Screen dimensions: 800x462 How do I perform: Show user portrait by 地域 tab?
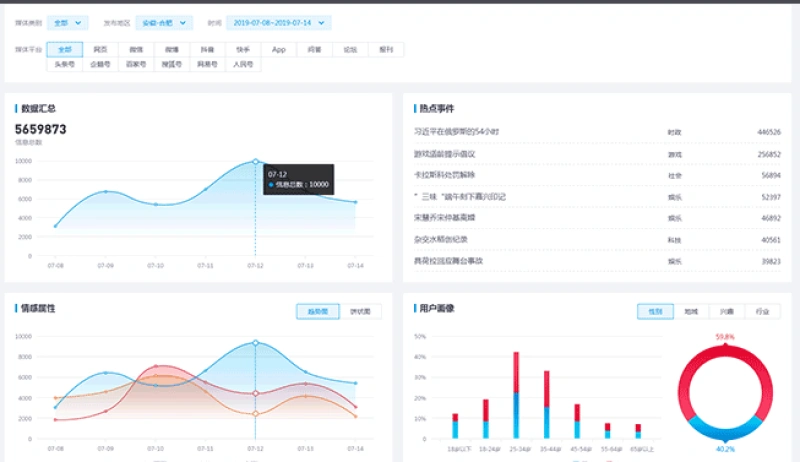691,312
